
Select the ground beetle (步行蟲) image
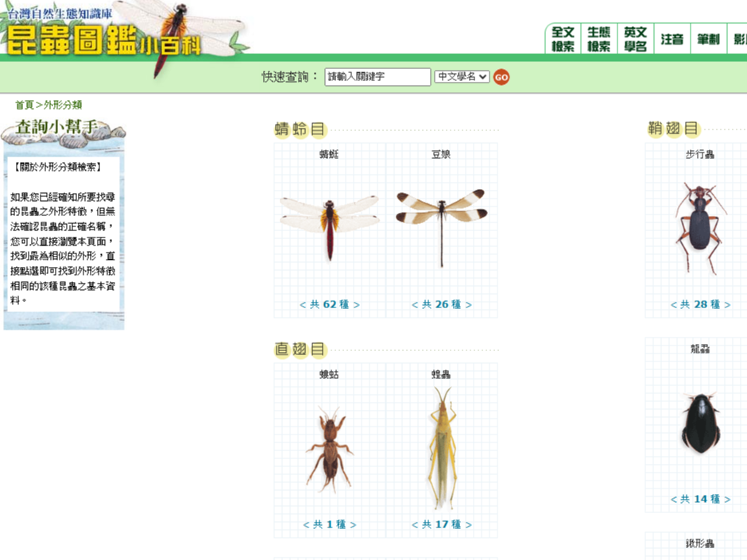click(x=700, y=228)
